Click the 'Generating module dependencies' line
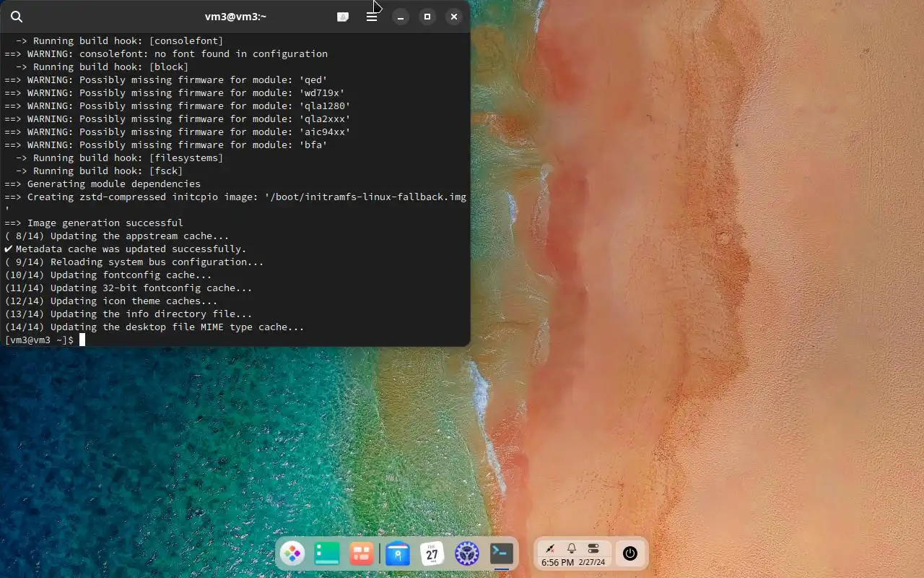Image resolution: width=924 pixels, height=578 pixels. click(103, 184)
